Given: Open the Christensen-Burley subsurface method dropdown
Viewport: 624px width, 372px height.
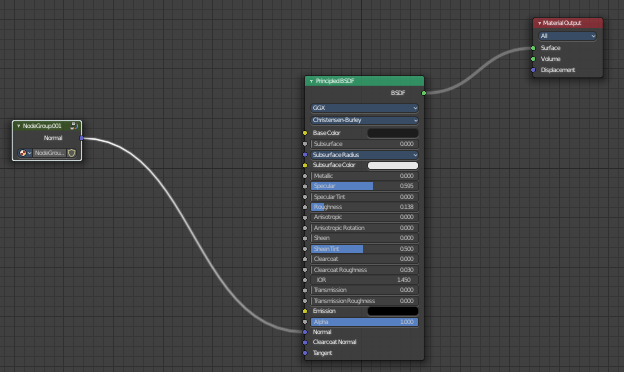Looking at the screenshot, I should pos(364,120).
